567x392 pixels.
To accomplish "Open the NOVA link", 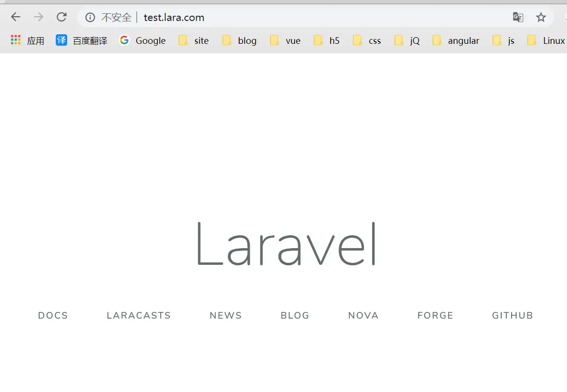I will coord(363,315).
